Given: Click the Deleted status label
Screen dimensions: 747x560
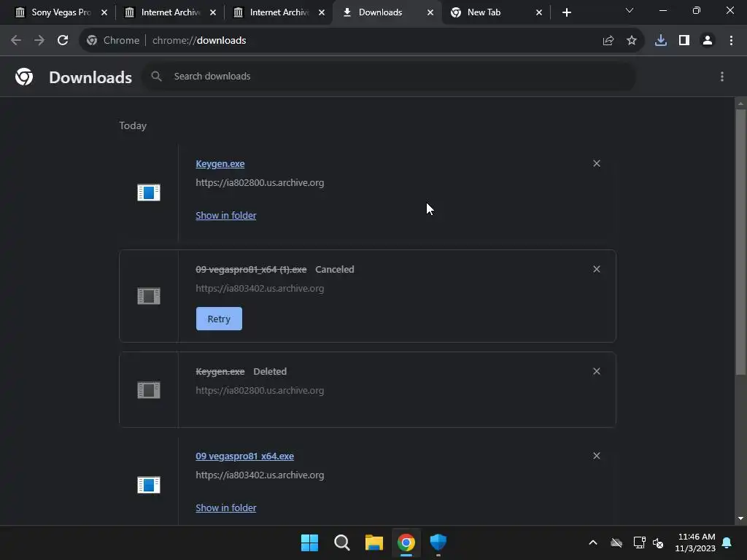Looking at the screenshot, I should pyautogui.click(x=270, y=371).
